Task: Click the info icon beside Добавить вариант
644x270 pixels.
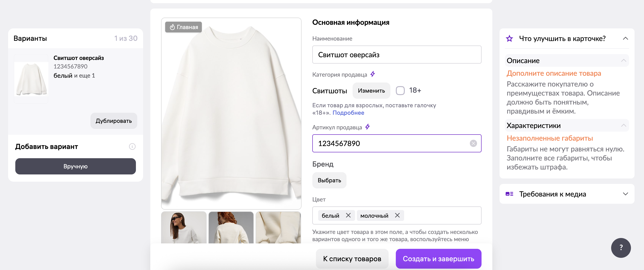Action: [132, 146]
